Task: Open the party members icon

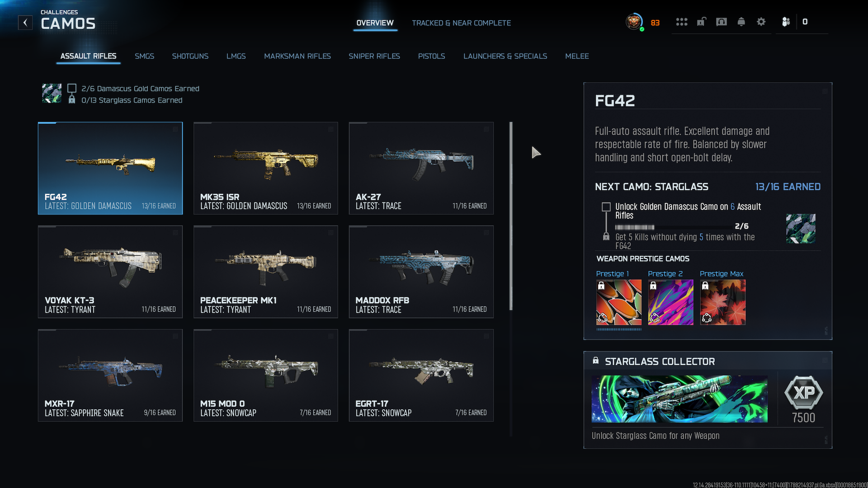Action: tap(786, 22)
